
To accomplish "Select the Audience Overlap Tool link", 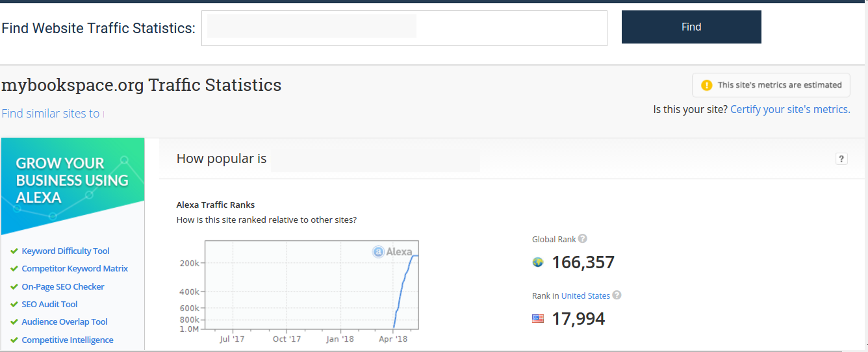I will 64,322.
